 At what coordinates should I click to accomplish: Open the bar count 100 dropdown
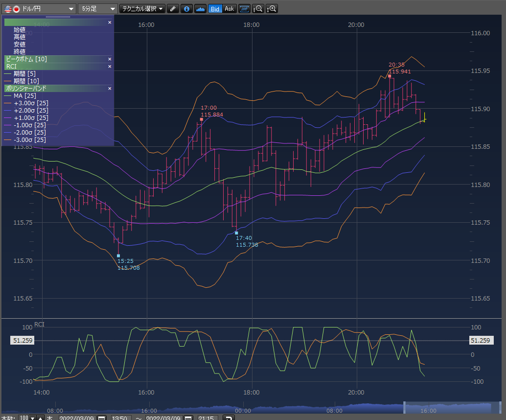point(33,418)
